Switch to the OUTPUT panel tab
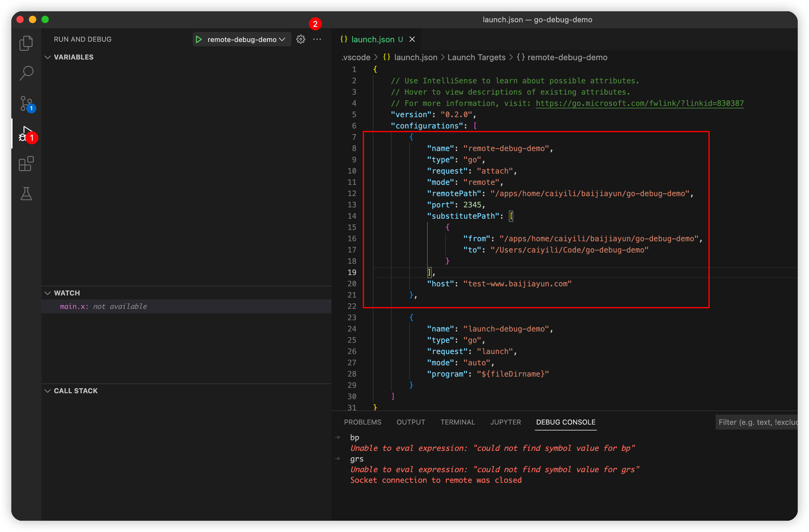The width and height of the screenshot is (809, 532). pyautogui.click(x=411, y=422)
